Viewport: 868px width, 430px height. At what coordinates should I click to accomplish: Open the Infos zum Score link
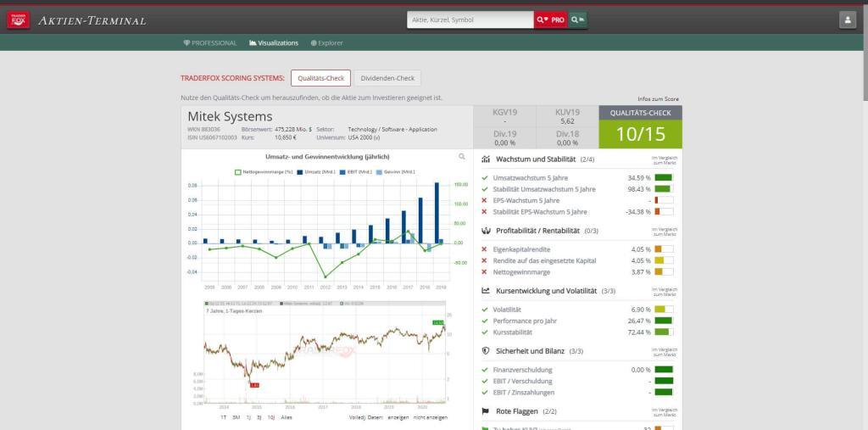point(658,98)
